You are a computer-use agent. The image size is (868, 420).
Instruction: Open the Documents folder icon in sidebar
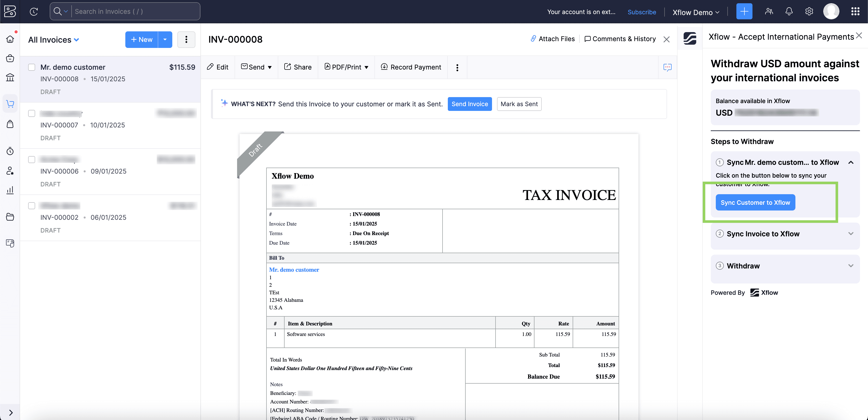coord(10,217)
